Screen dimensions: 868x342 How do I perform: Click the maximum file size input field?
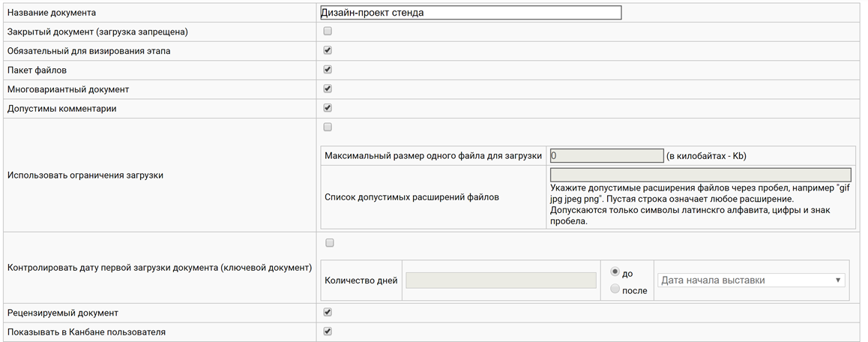tap(606, 156)
